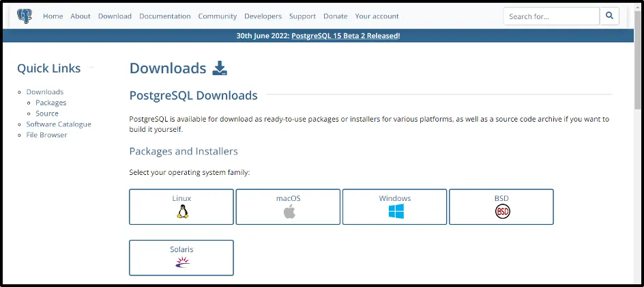Click the PostgreSQL elephant logo
Image resolution: width=644 pixels, height=287 pixels.
[x=25, y=16]
